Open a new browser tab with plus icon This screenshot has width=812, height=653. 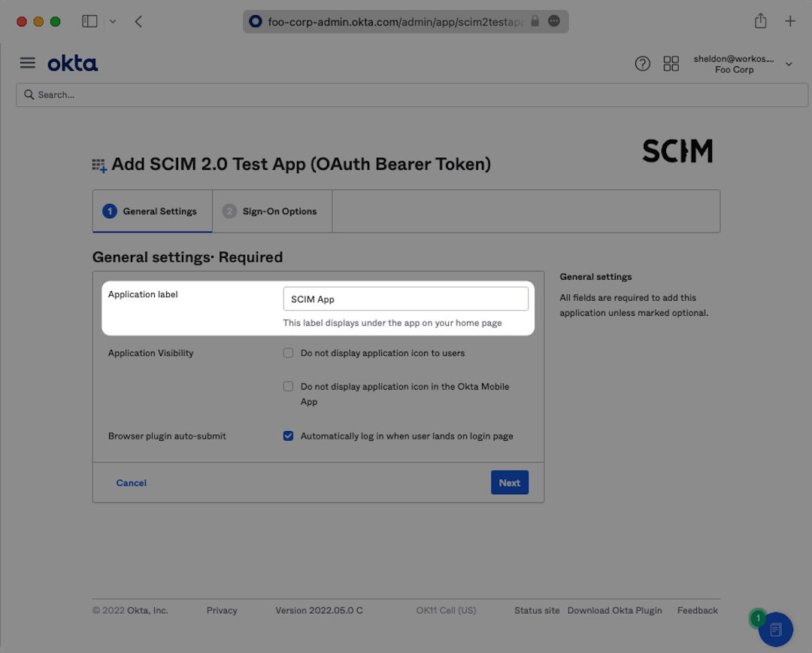click(x=790, y=21)
